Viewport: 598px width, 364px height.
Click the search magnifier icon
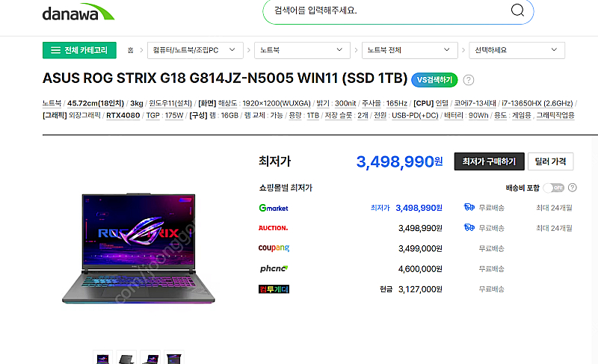(x=517, y=10)
